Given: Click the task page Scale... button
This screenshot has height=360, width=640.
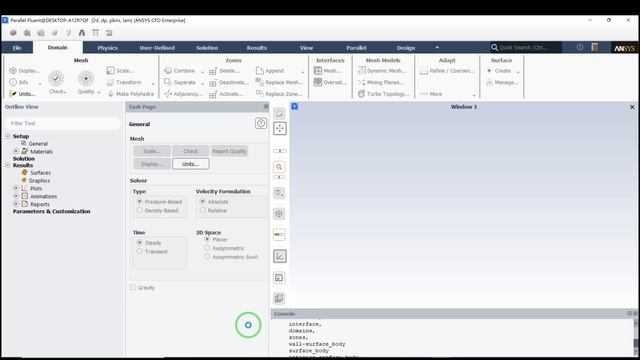Looking at the screenshot, I should point(152,151).
